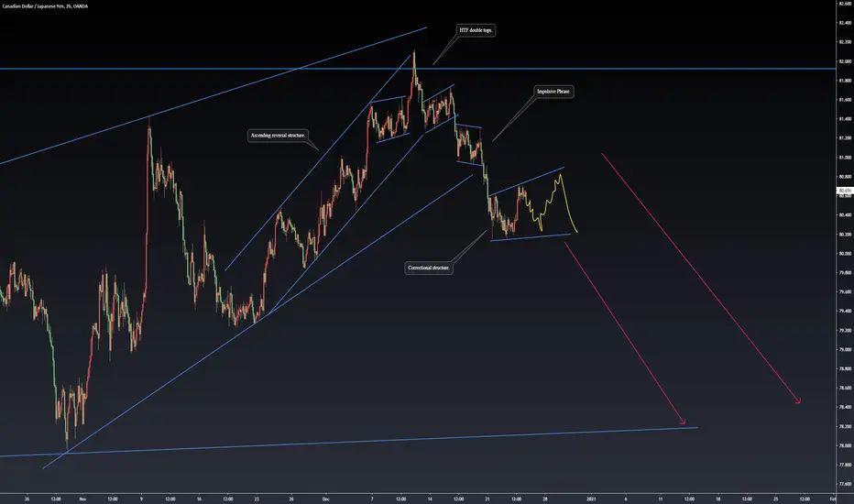The height and width of the screenshot is (504, 854).
Task: Click the '2021' label on time axis
Action: tap(592, 499)
